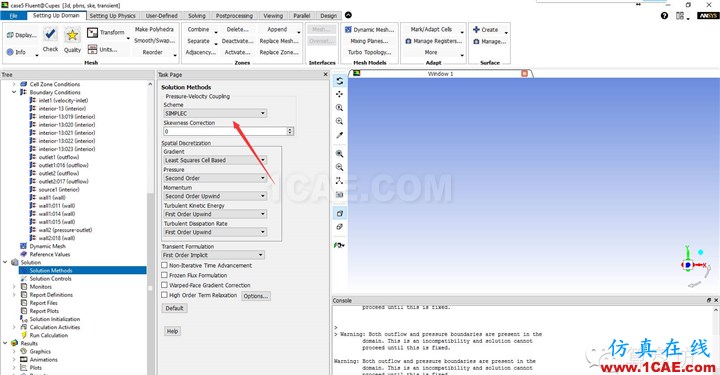
Task: Click the Default button
Action: click(x=174, y=308)
